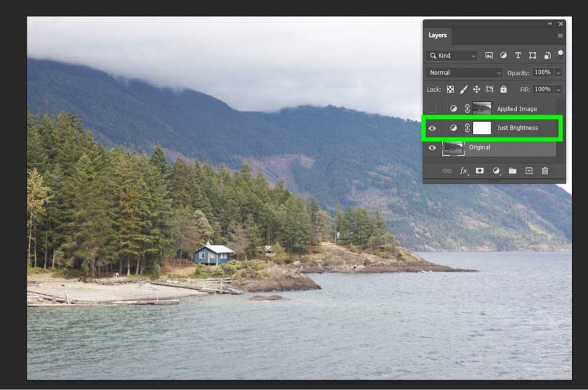Show the hidden Applied Image layer
The image size is (588, 390).
(432, 109)
